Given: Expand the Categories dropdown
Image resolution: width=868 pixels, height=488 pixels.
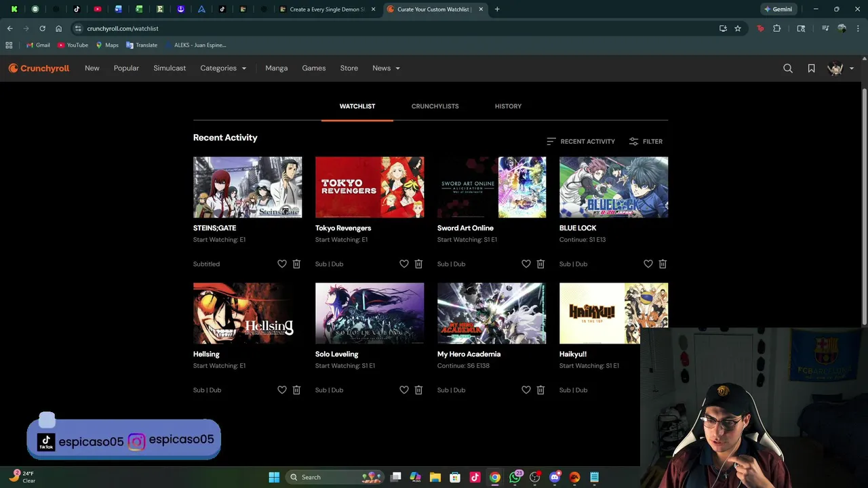Looking at the screenshot, I should pos(223,68).
